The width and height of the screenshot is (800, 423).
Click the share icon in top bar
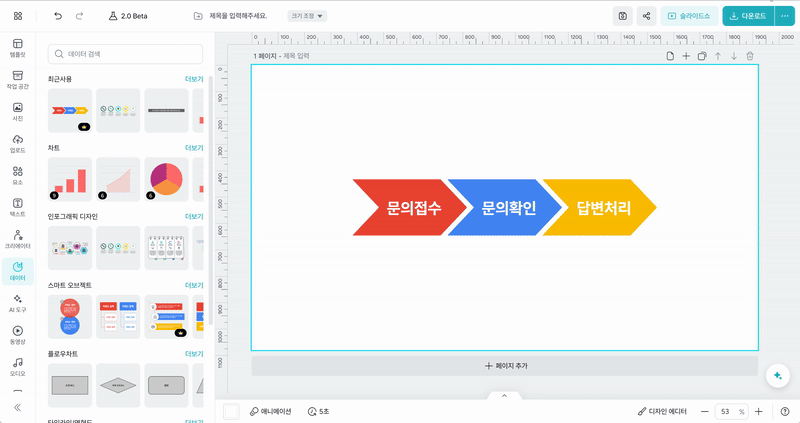pyautogui.click(x=646, y=16)
